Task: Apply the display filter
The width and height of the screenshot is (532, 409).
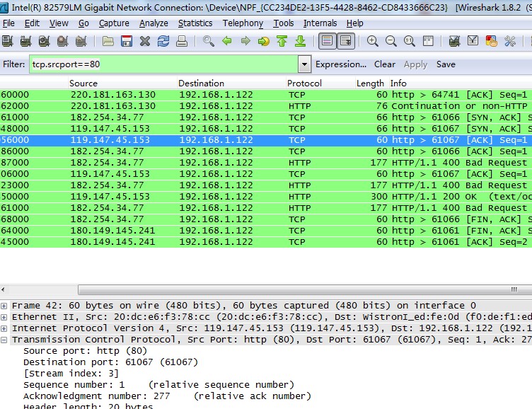Action: tap(415, 64)
